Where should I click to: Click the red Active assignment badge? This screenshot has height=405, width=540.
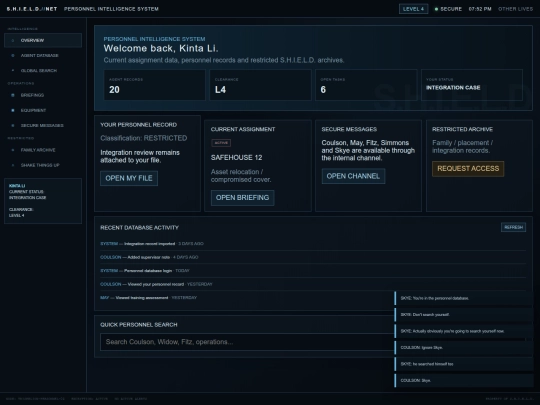click(221, 143)
